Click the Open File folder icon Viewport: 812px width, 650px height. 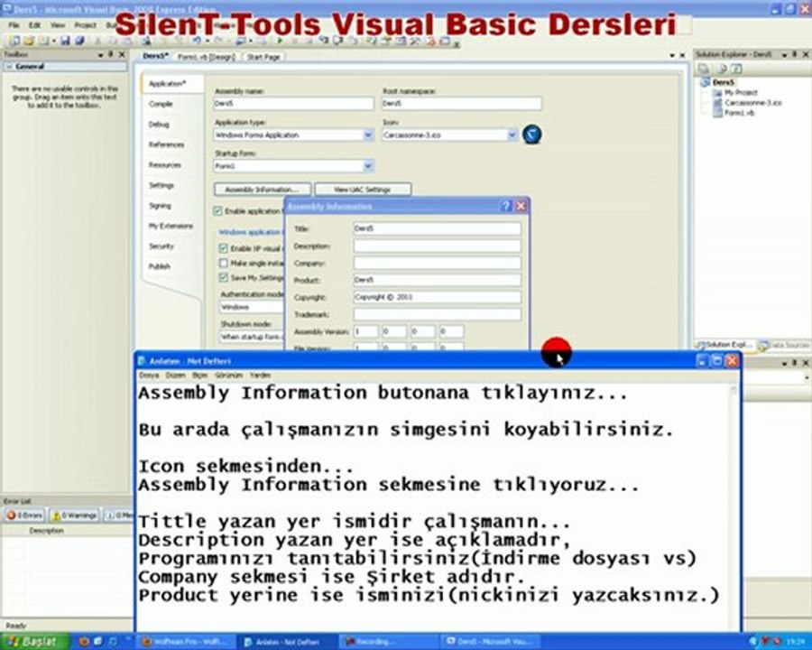point(29,41)
